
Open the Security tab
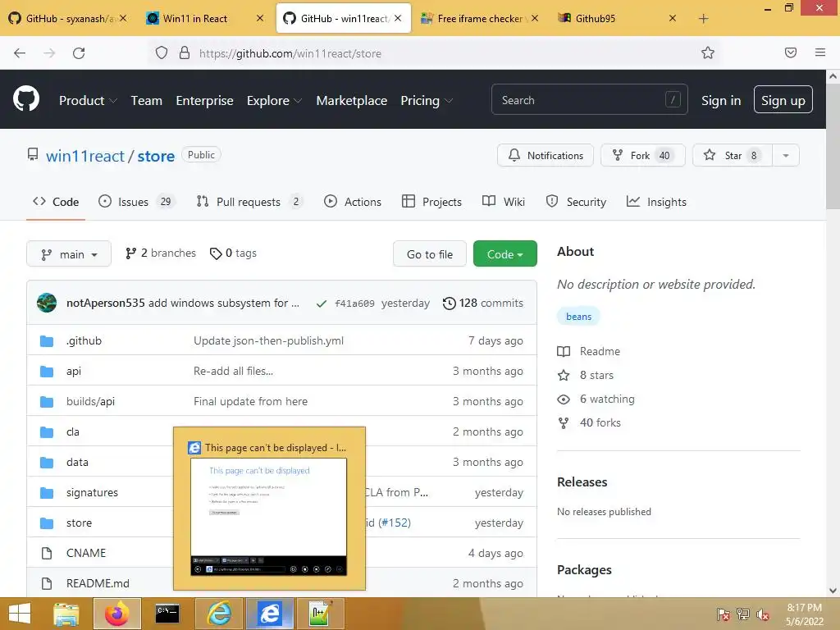click(576, 202)
